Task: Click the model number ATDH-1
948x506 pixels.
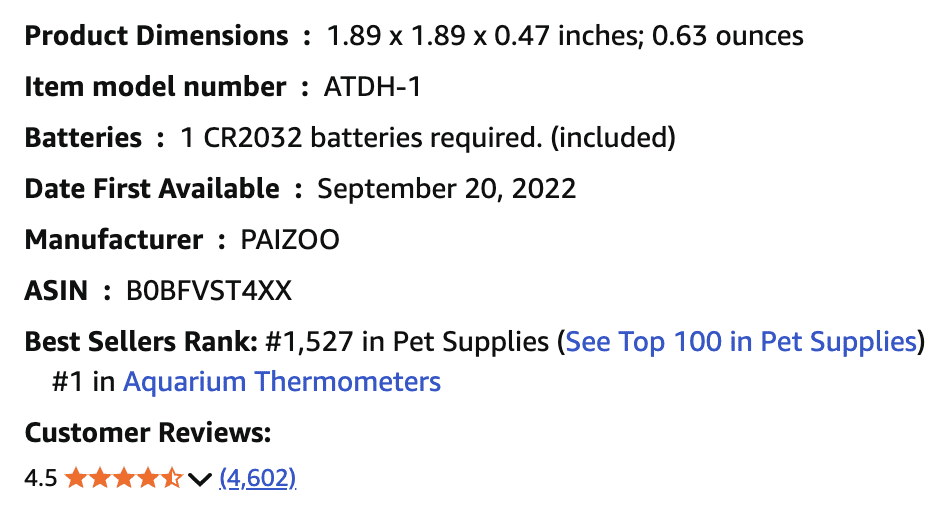Action: 372,87
